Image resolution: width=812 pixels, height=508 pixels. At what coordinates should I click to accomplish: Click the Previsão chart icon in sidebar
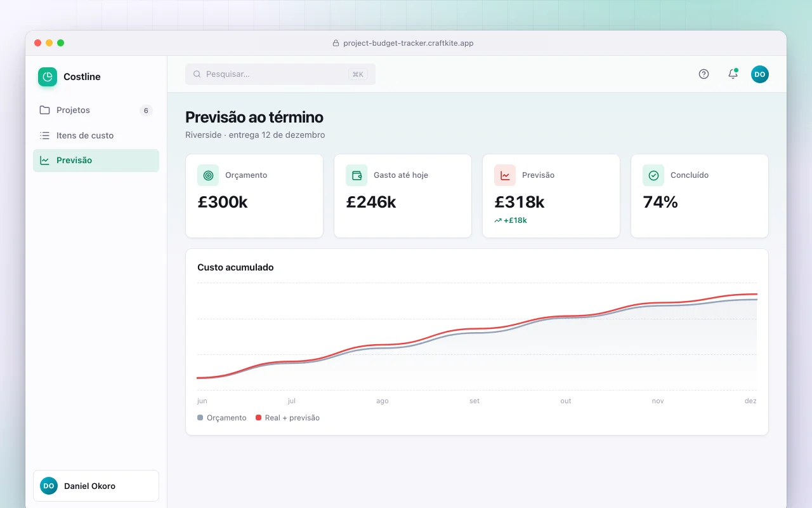click(x=44, y=160)
